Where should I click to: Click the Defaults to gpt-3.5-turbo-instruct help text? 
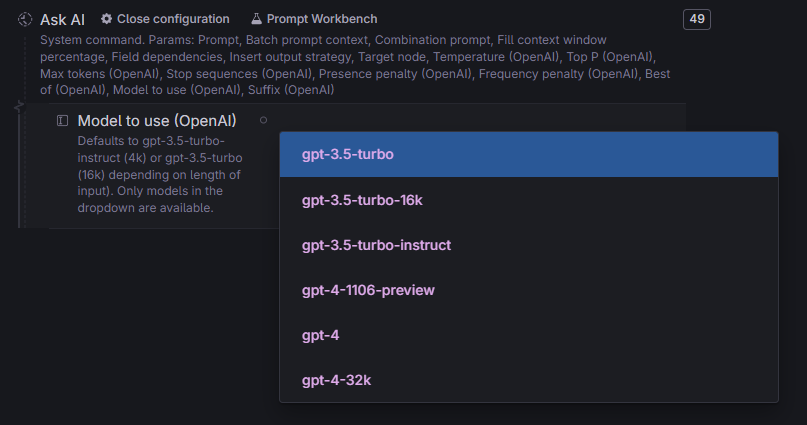[160, 174]
